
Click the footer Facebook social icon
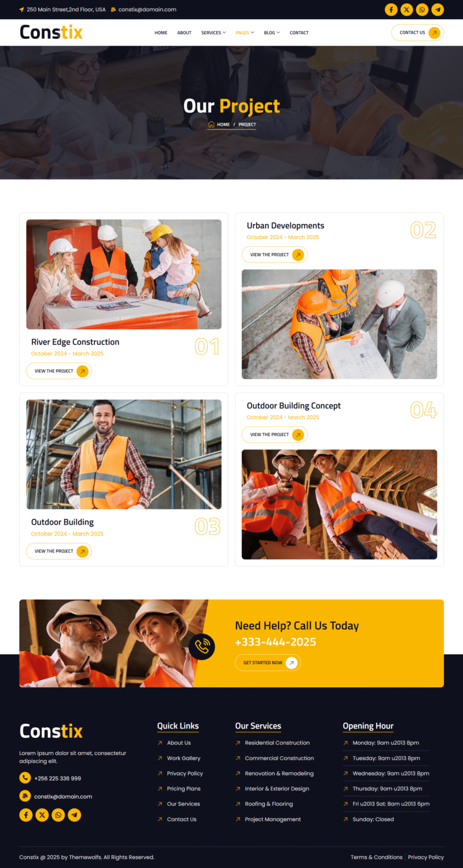tap(25, 815)
